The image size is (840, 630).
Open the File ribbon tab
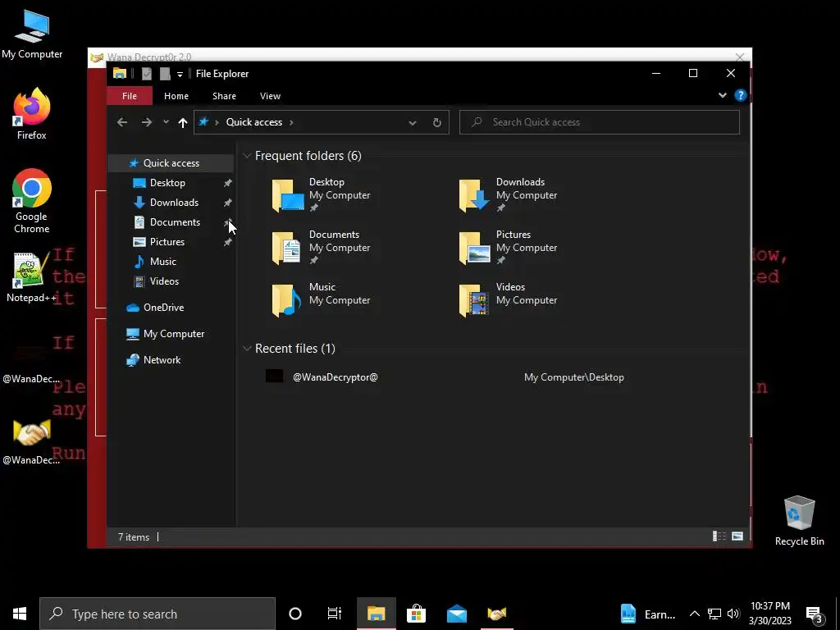pos(130,96)
